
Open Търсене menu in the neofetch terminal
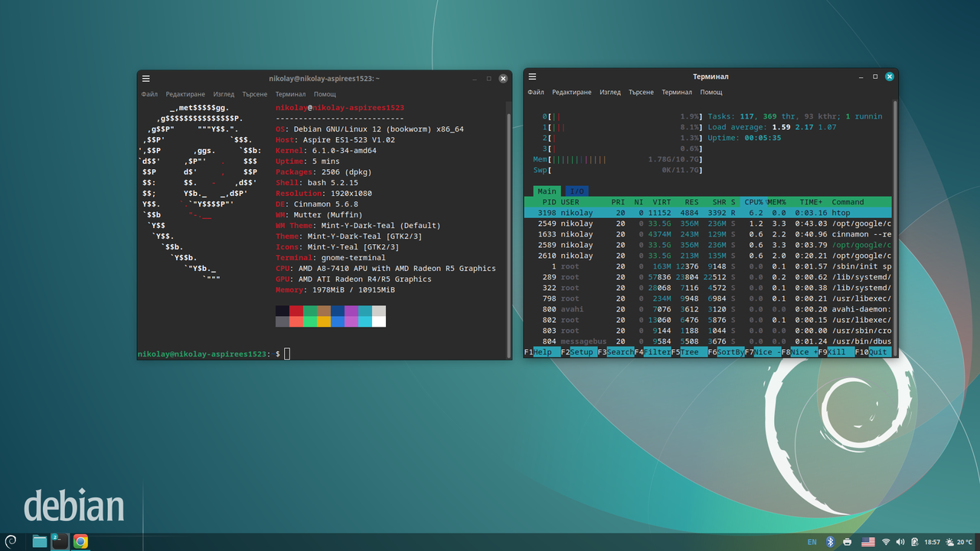point(254,94)
